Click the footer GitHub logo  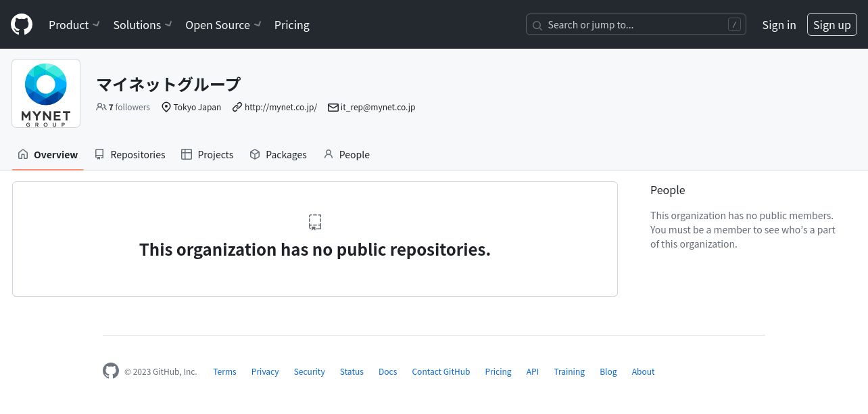111,371
